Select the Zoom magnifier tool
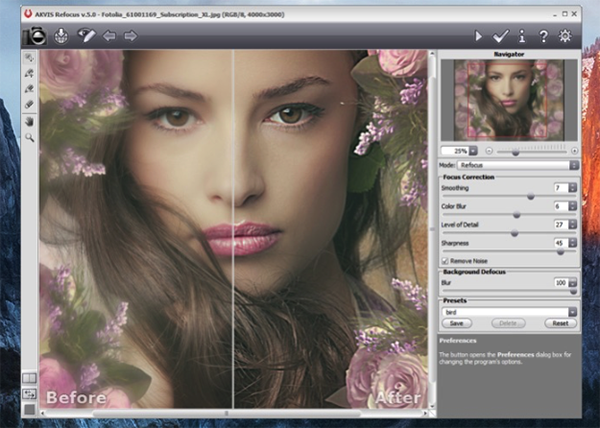Viewport: 600px width, 428px height. [29, 137]
